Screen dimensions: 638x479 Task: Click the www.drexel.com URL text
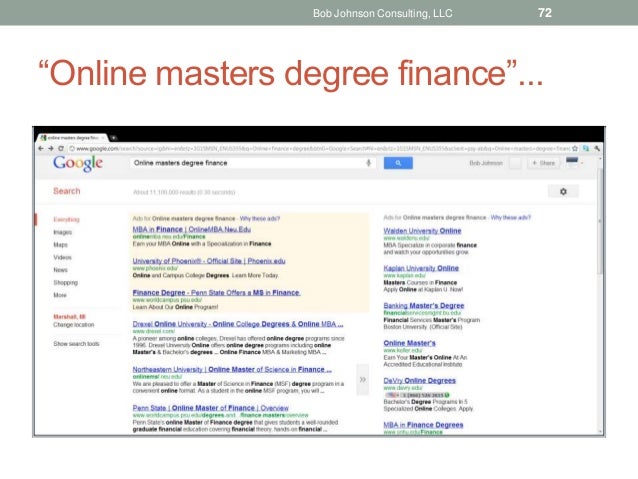[x=153, y=331]
